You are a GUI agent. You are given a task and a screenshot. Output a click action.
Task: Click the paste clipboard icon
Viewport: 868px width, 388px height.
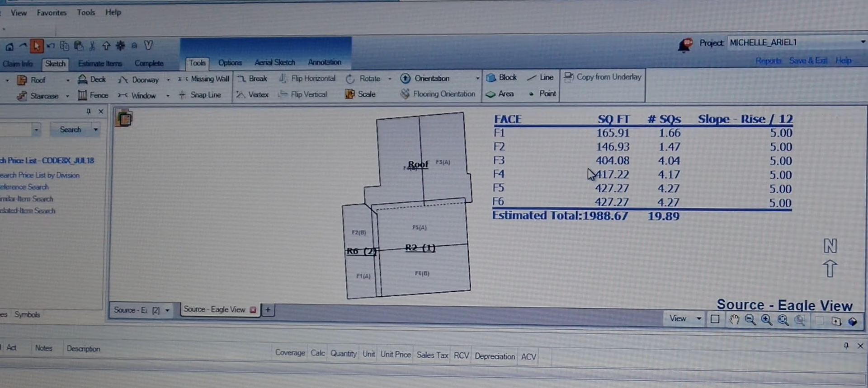tap(78, 46)
